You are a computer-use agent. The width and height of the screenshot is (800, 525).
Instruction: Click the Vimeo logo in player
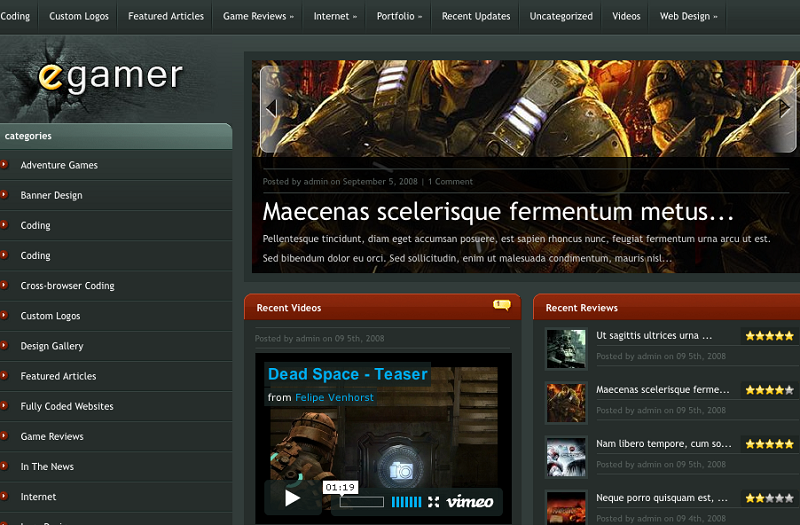point(470,502)
